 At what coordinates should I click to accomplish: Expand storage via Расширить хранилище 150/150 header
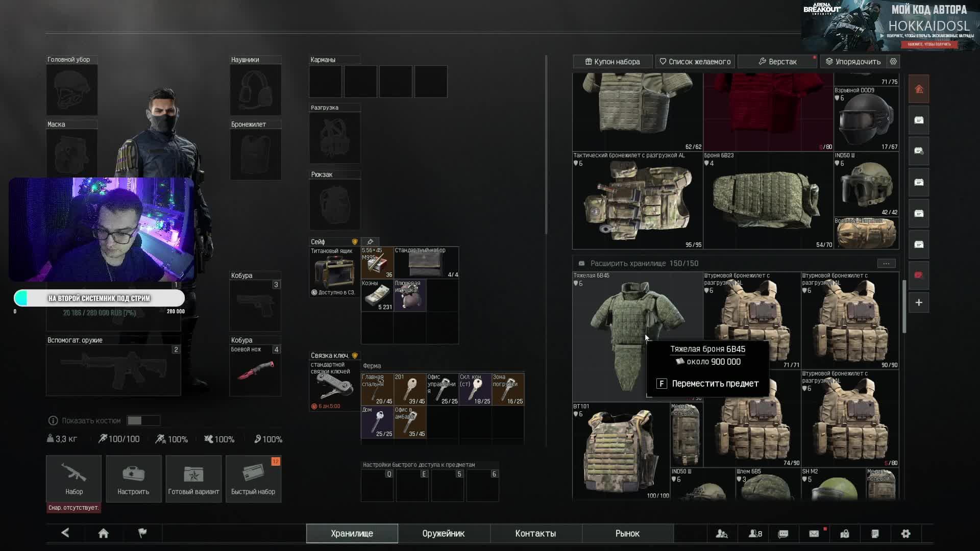pos(644,263)
